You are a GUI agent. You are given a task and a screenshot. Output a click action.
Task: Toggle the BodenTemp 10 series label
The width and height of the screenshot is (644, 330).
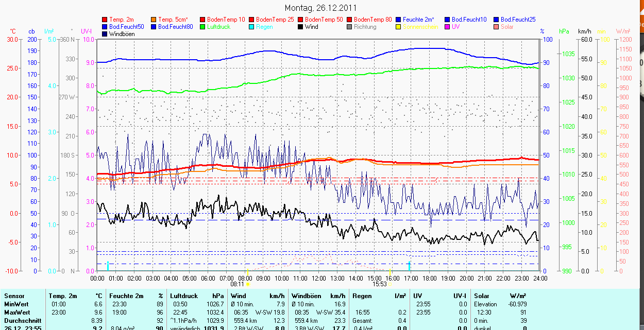[x=226, y=20]
